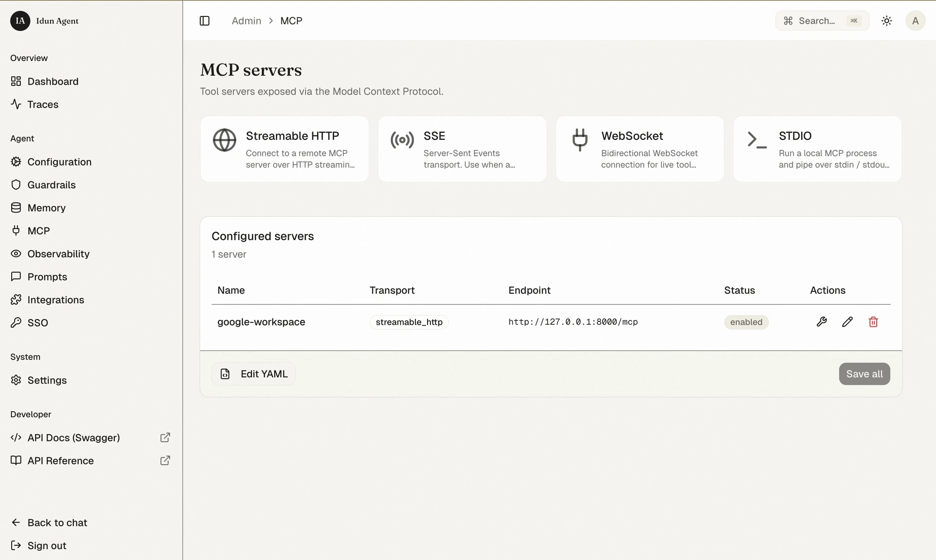Toggle the sidebar panel icon
Screen dimensions: 936x560
tap(205, 21)
